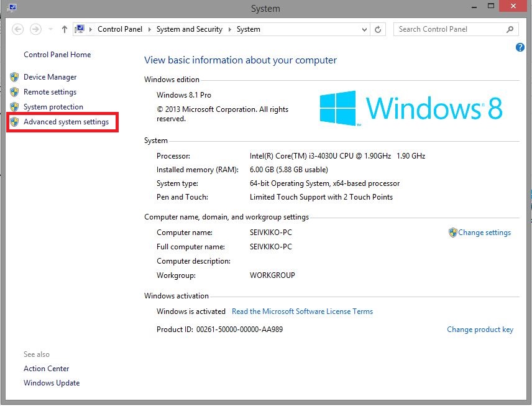The image size is (532, 406).
Task: Open Remote settings
Action: click(50, 92)
